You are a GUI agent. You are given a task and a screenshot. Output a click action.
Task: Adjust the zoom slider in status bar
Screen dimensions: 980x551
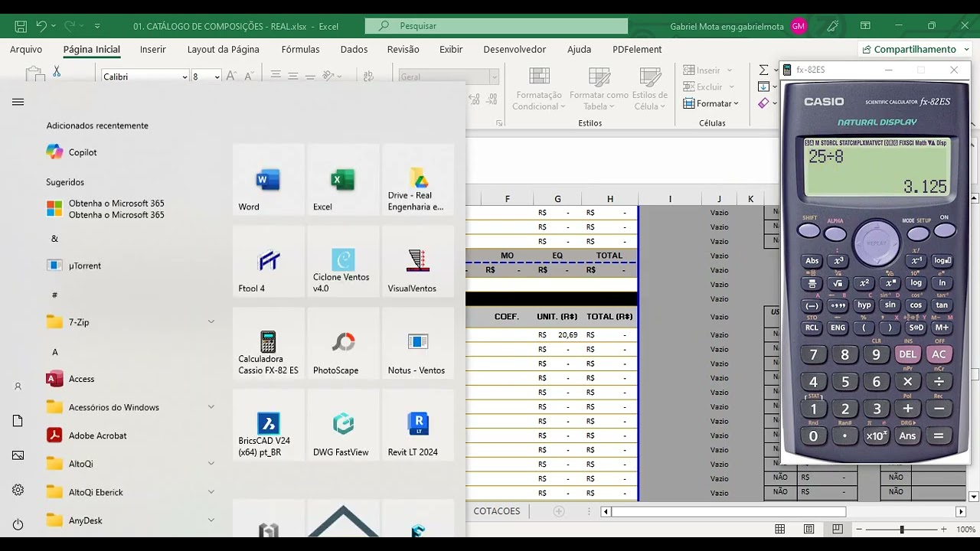(x=902, y=530)
